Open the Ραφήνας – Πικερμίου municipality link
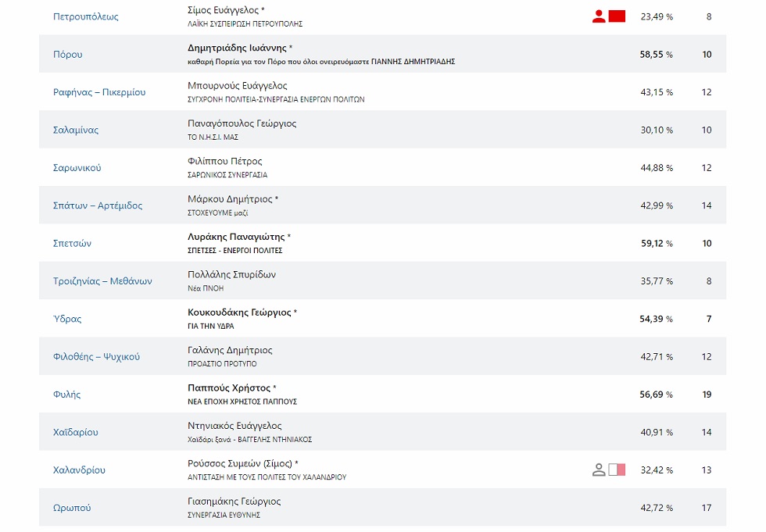 [99, 92]
